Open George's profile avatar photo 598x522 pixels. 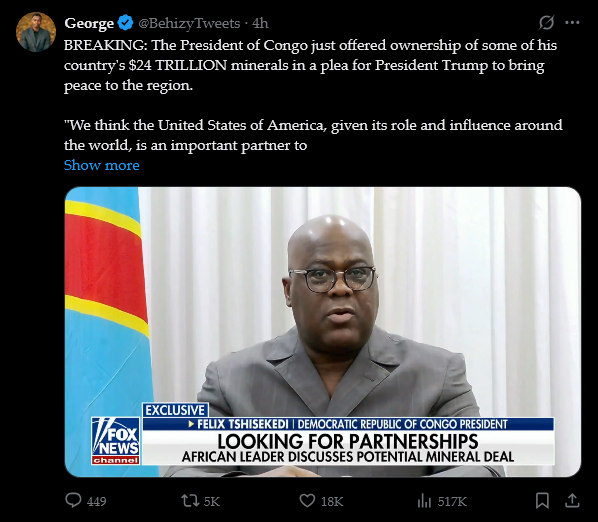[x=36, y=32]
